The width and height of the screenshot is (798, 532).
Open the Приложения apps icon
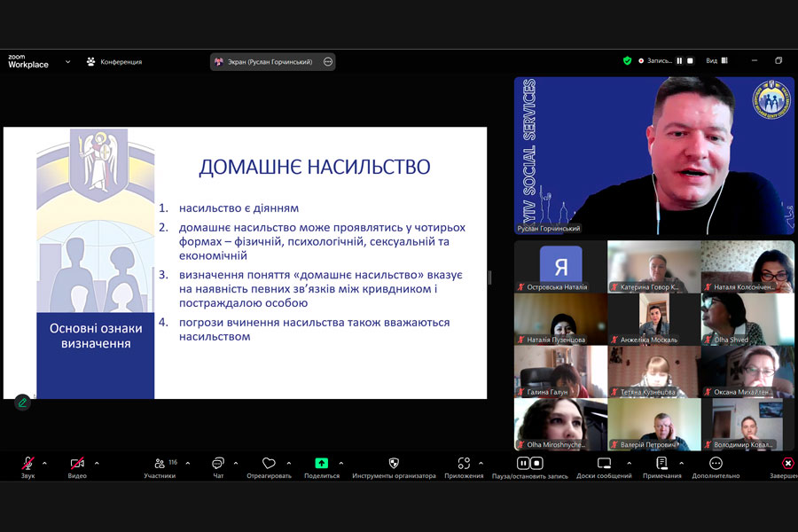click(464, 464)
